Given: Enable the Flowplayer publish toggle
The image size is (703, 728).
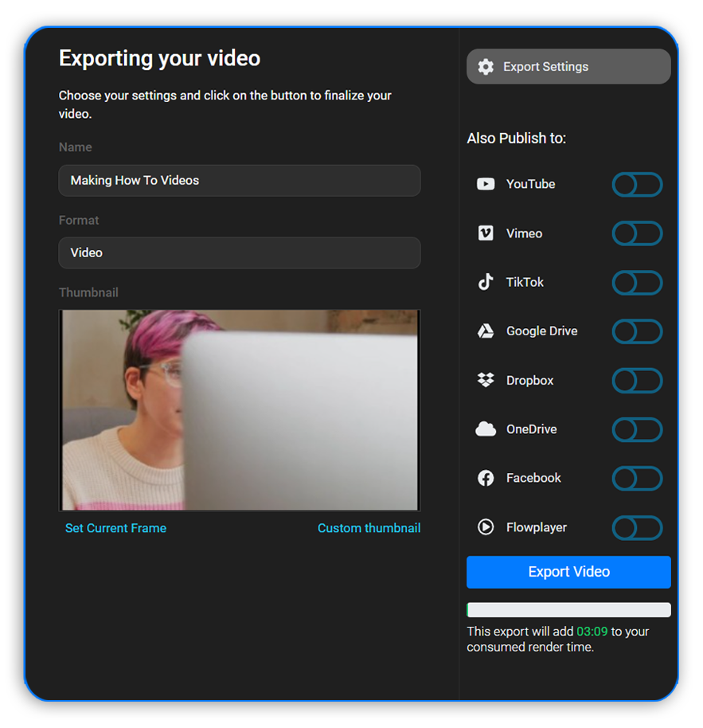Looking at the screenshot, I should [x=637, y=527].
